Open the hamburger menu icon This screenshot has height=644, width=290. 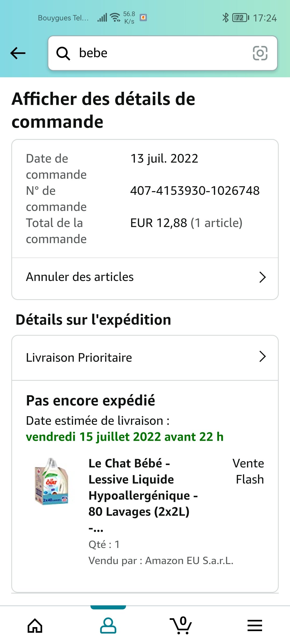click(255, 625)
